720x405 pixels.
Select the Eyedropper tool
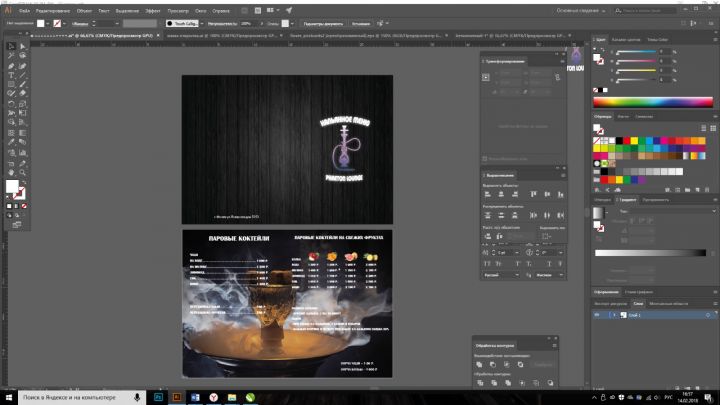pyautogui.click(x=11, y=142)
